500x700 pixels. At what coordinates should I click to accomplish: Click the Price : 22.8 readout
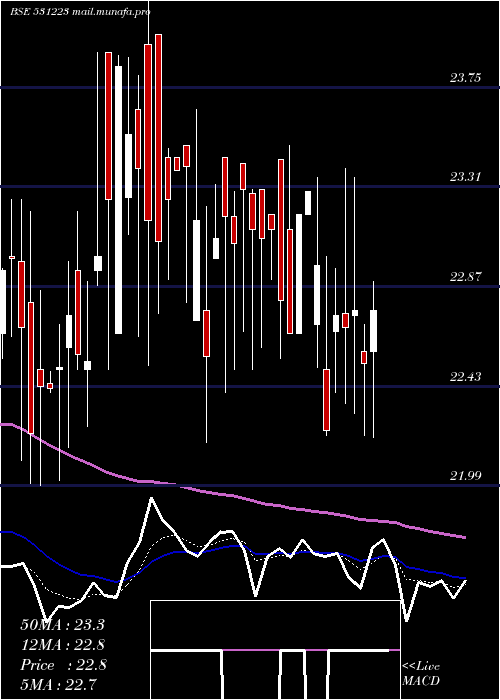pyautogui.click(x=63, y=665)
